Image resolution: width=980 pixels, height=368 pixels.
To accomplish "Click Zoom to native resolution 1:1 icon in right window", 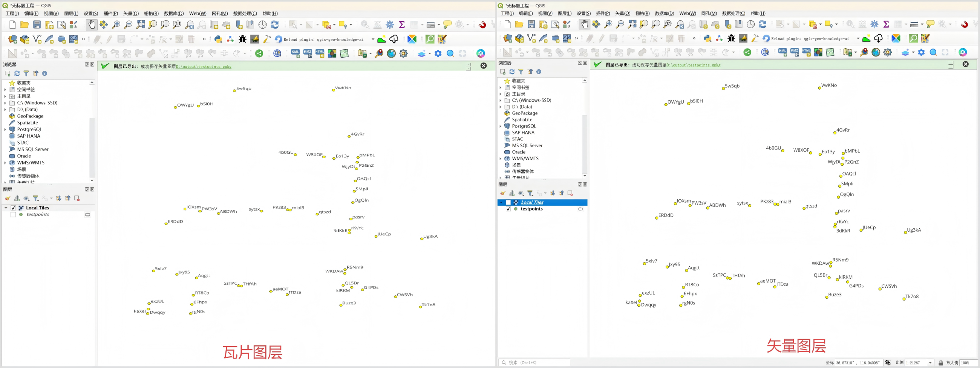I will coord(667,24).
